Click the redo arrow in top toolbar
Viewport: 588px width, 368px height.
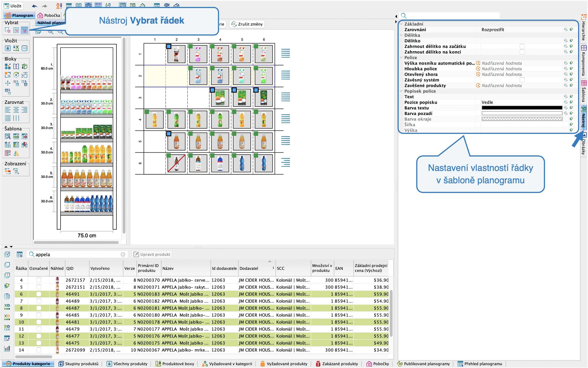tap(44, 6)
